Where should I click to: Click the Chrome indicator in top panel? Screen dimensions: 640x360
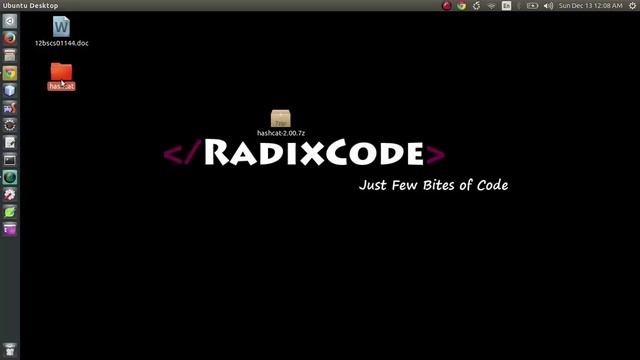[462, 6]
